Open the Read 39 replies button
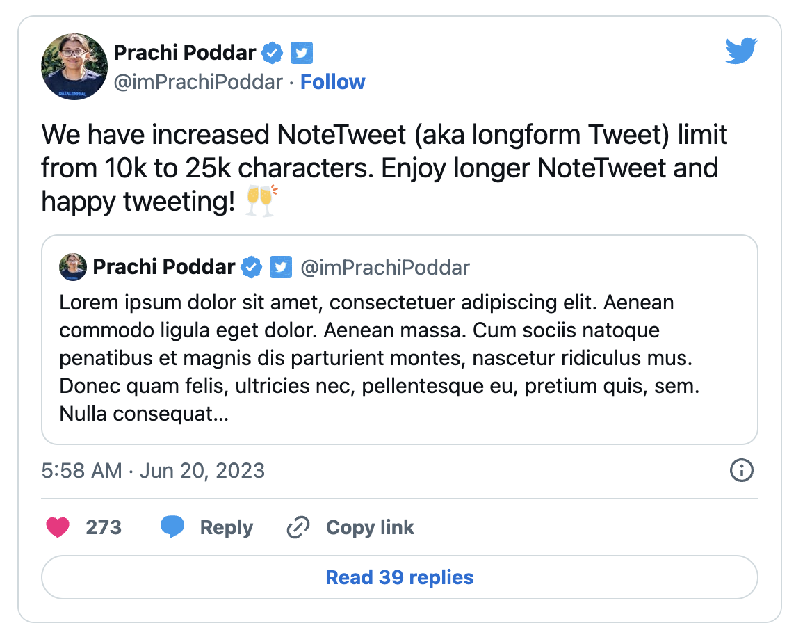 (400, 577)
